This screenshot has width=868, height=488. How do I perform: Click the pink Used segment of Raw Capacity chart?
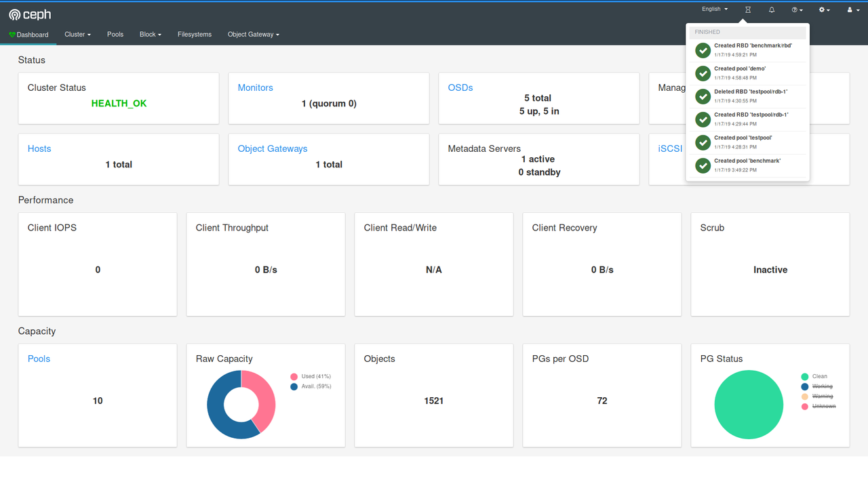266,396
